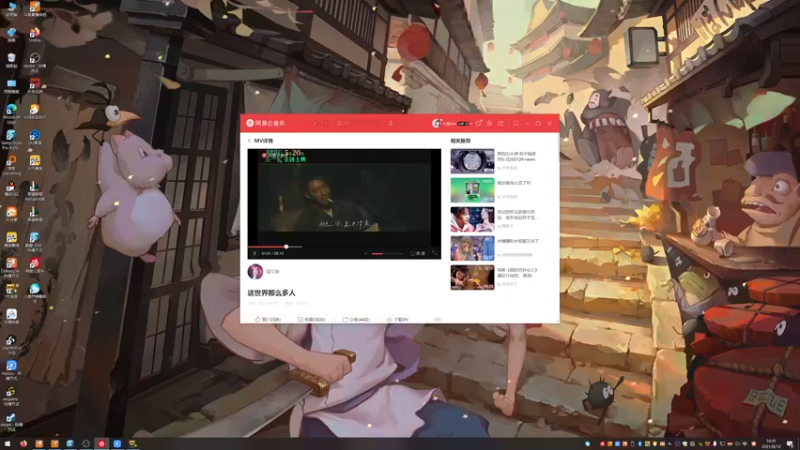Image resolution: width=800 pixels, height=450 pixels.
Task: Select the Recycle Bin desktop icon
Action: click(11, 61)
